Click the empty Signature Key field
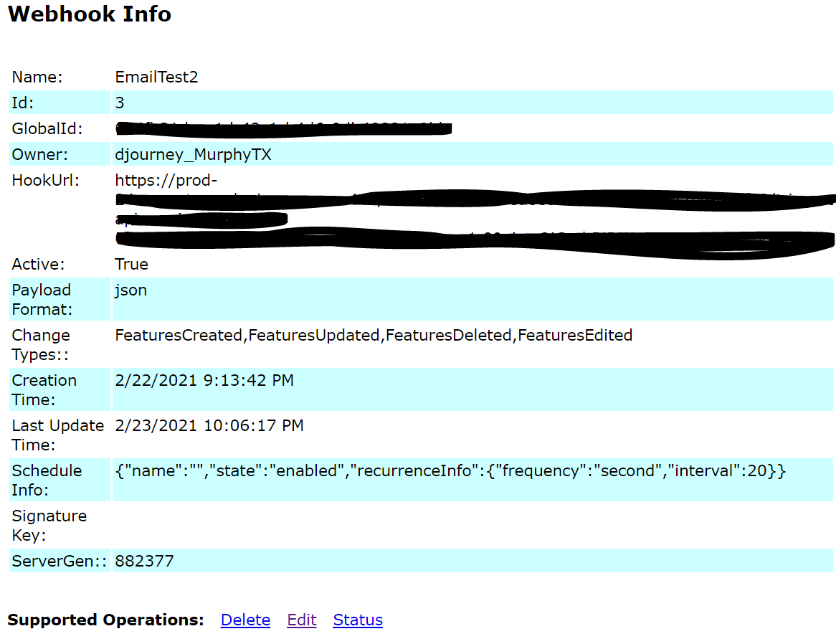Screen dimensions: 836x644 pos(287,525)
